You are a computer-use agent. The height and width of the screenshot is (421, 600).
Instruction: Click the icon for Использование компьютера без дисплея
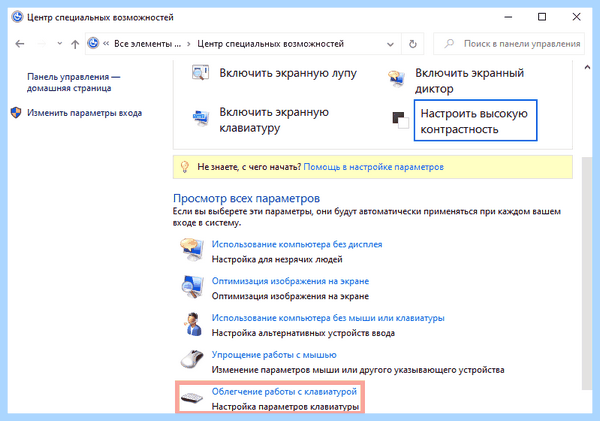[x=192, y=250]
